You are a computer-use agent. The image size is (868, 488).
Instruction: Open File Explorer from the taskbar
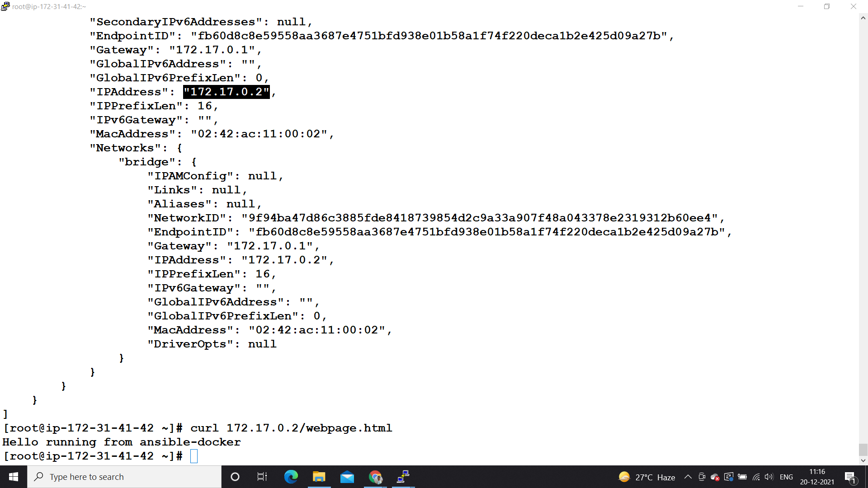[x=319, y=477]
